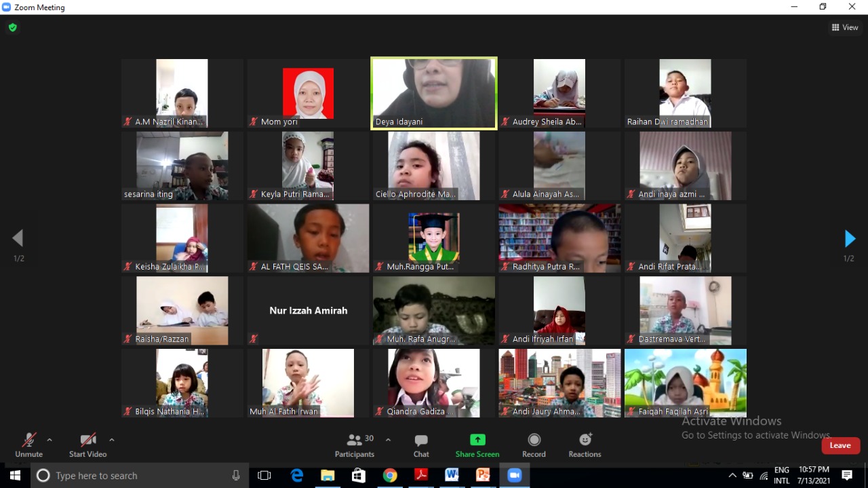Unmute the microphone
The height and width of the screenshot is (488, 868).
28,445
